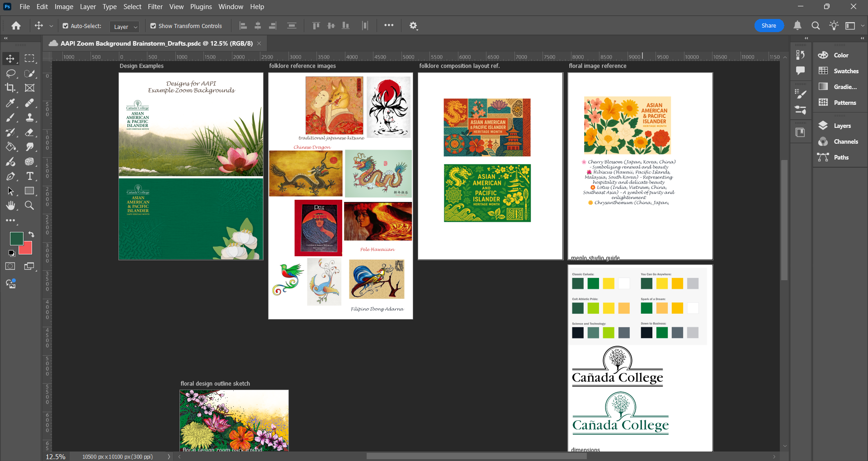Click the blue Share button
Screen dimensions: 868x461
(769, 26)
